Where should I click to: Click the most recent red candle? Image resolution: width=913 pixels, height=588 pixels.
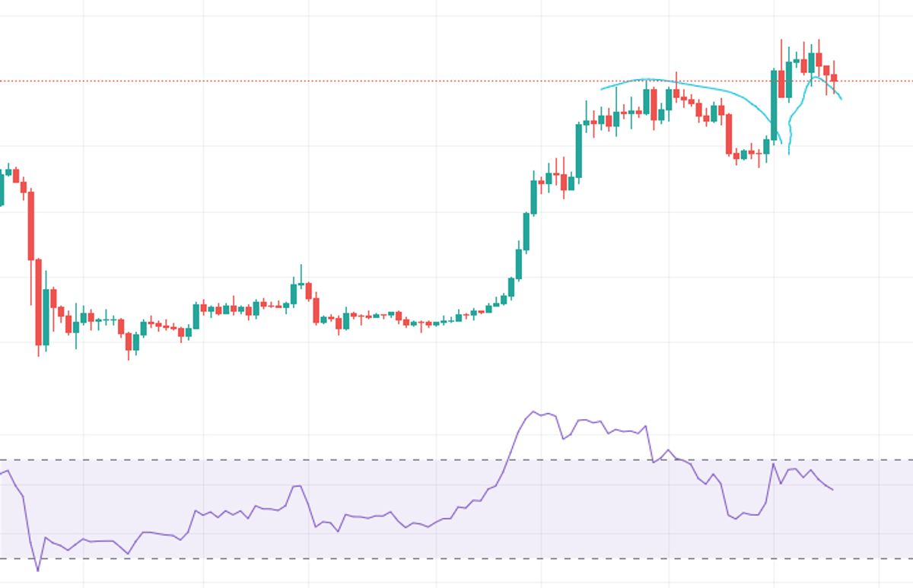835,78
